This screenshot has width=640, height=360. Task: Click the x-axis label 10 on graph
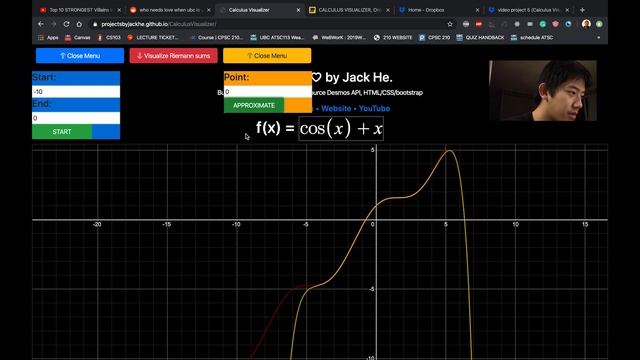516,224
